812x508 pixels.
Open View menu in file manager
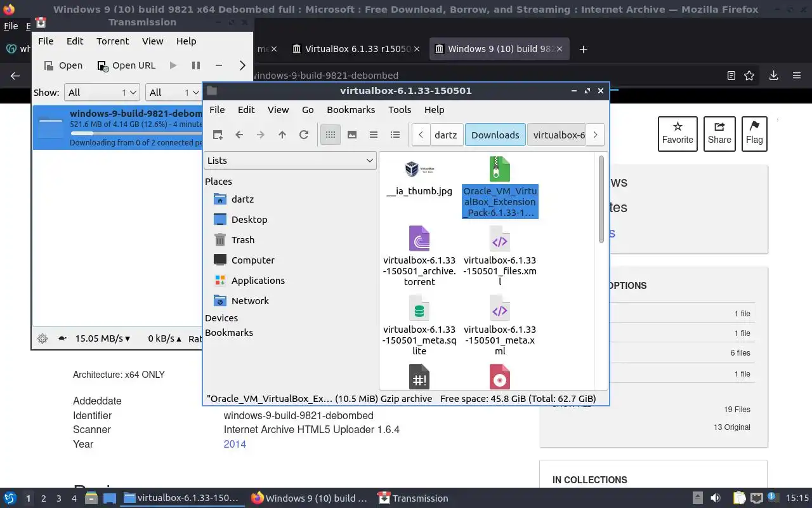278,110
